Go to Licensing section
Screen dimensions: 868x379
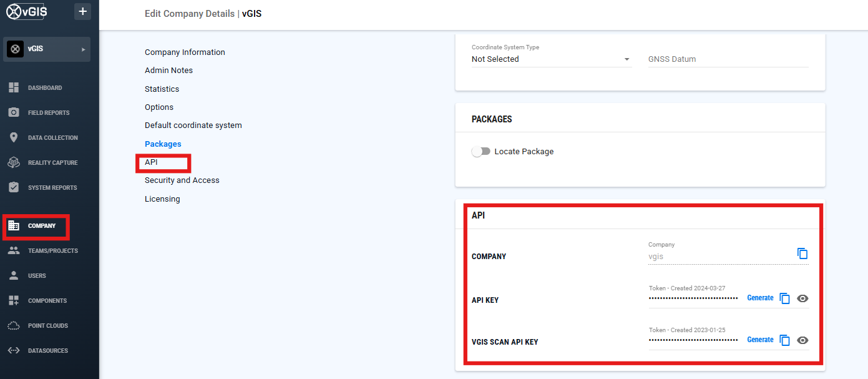(x=162, y=199)
